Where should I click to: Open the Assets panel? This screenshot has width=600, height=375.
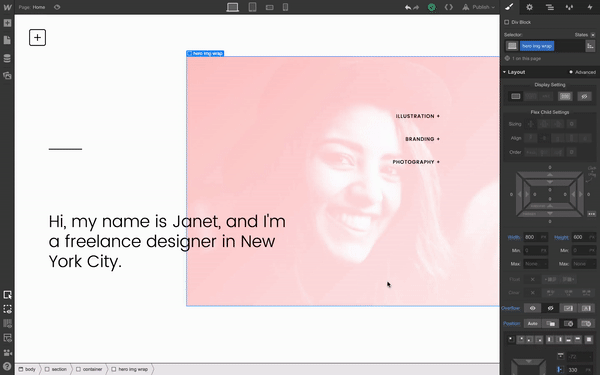click(7, 75)
